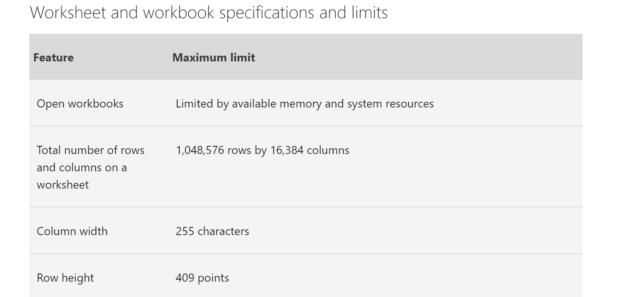This screenshot has height=297, width=644.
Task: Click the page heading about worksheet specifications
Action: coord(209,12)
